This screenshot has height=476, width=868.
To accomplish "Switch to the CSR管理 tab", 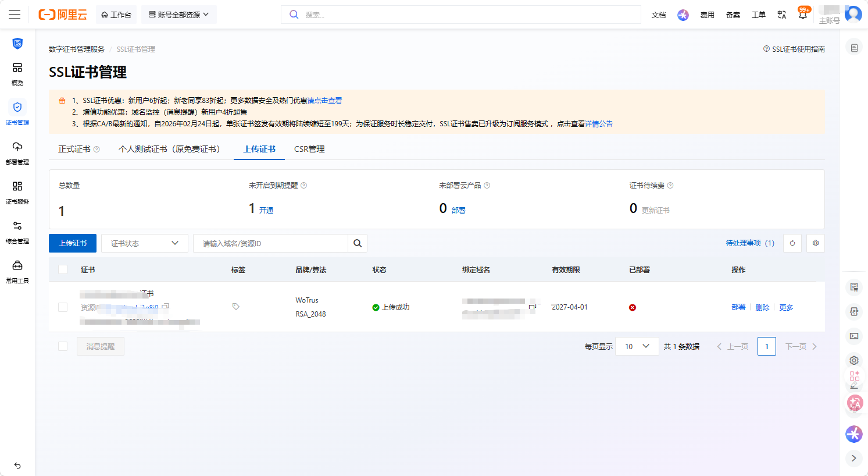I will [x=309, y=149].
